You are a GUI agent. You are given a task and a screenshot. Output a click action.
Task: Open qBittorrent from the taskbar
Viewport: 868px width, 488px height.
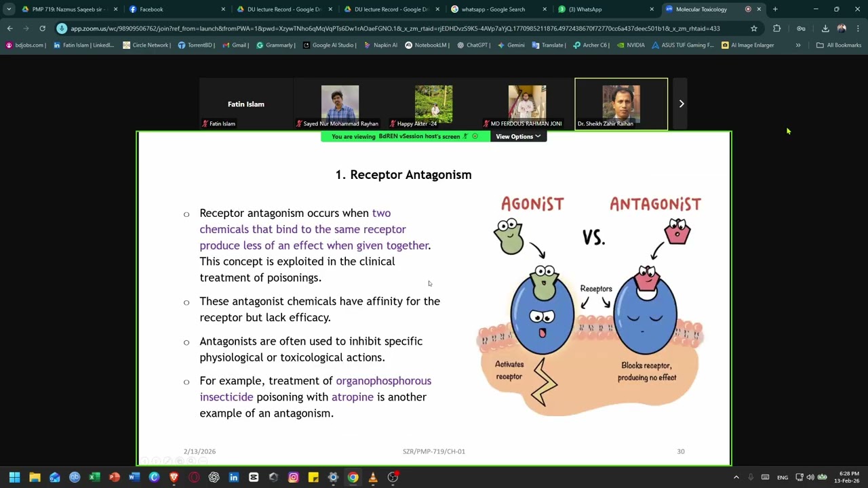(x=75, y=477)
